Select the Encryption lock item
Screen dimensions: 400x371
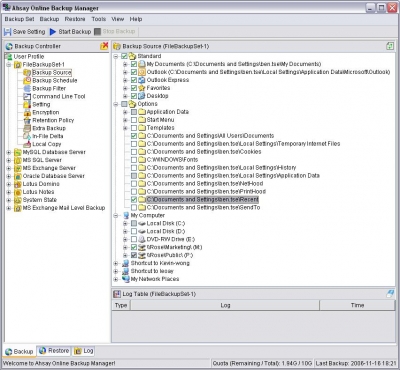point(46,112)
